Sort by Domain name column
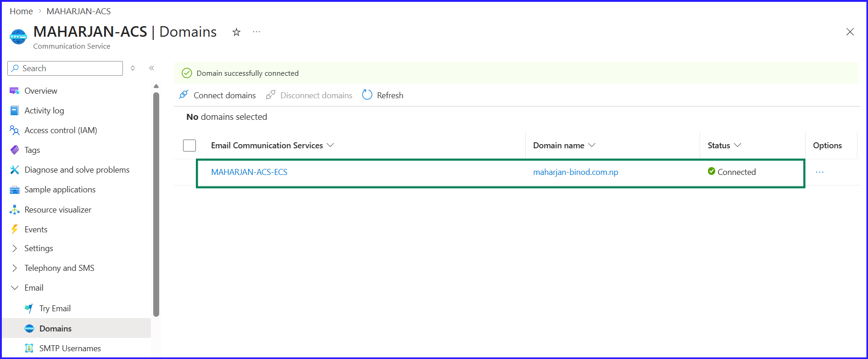Screen dimensions: 868x359 pos(564,146)
